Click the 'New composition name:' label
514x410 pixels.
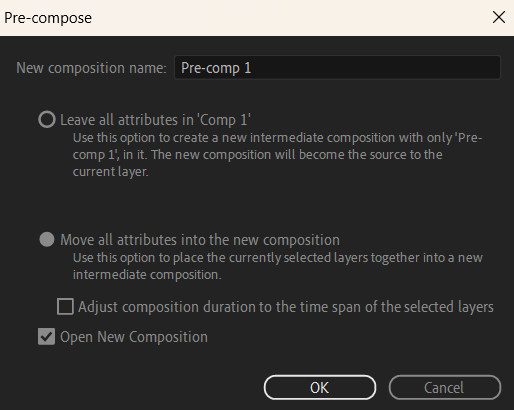[x=91, y=68]
